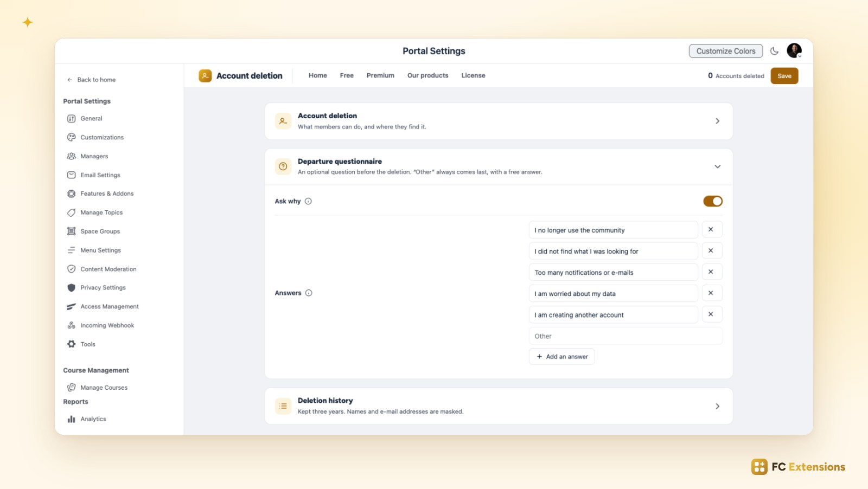Expand the Deletion history section
The image size is (868, 489).
click(x=717, y=406)
